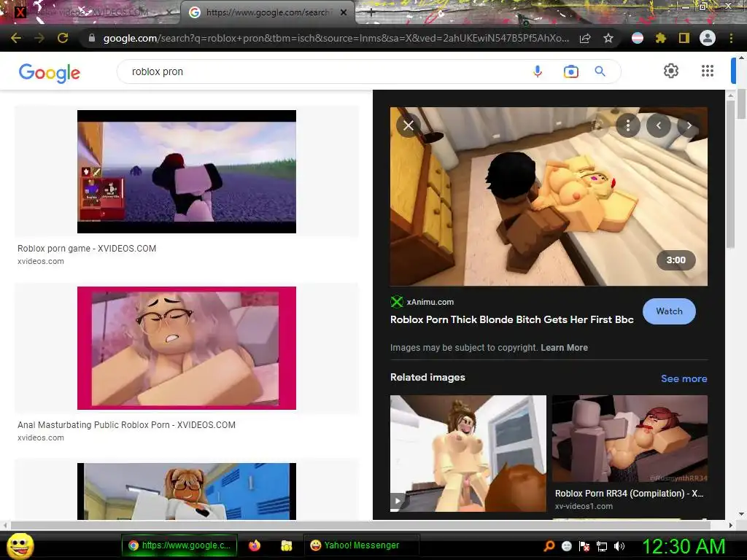Image resolution: width=747 pixels, height=560 pixels.
Task: Select the Chrome taskbar window button
Action: click(179, 545)
